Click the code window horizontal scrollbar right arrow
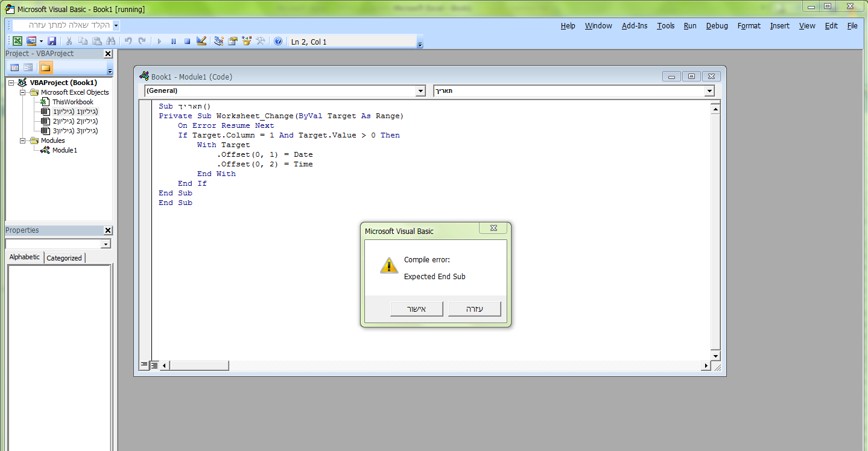This screenshot has width=868, height=451. pos(706,365)
